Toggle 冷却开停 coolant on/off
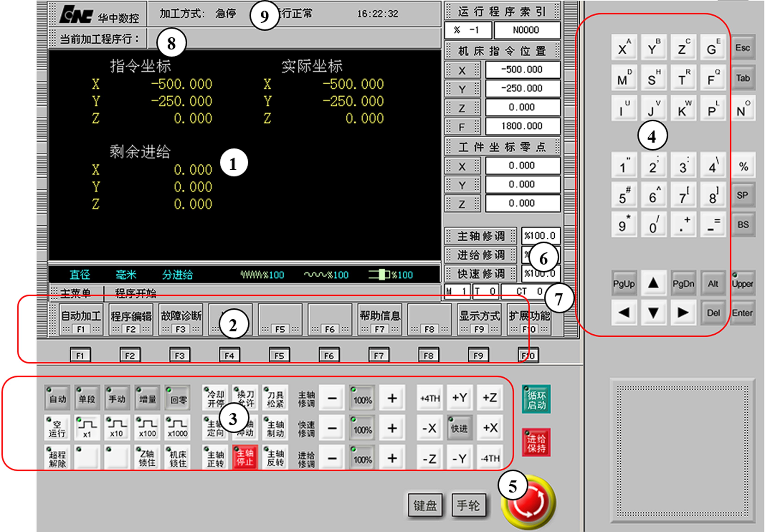The image size is (765, 532). click(215, 397)
